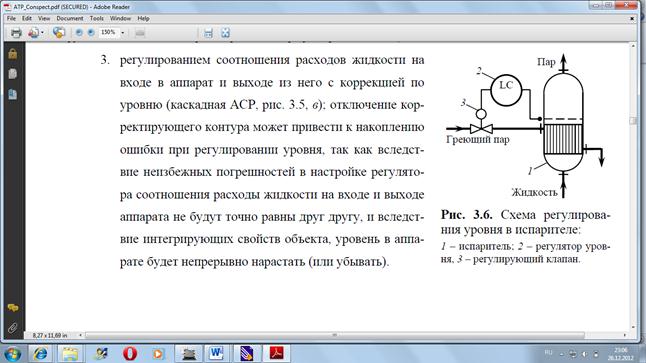Click the LC controller circle in the diagram

point(506,89)
